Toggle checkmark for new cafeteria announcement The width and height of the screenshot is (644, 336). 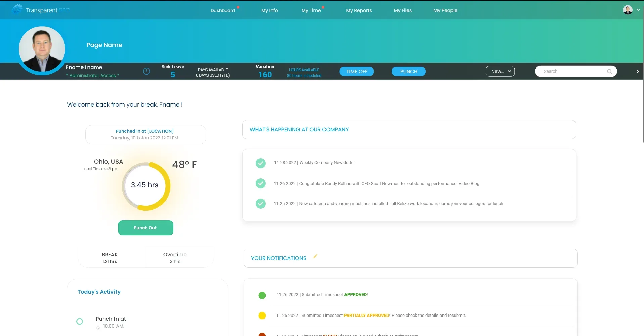coord(261,204)
